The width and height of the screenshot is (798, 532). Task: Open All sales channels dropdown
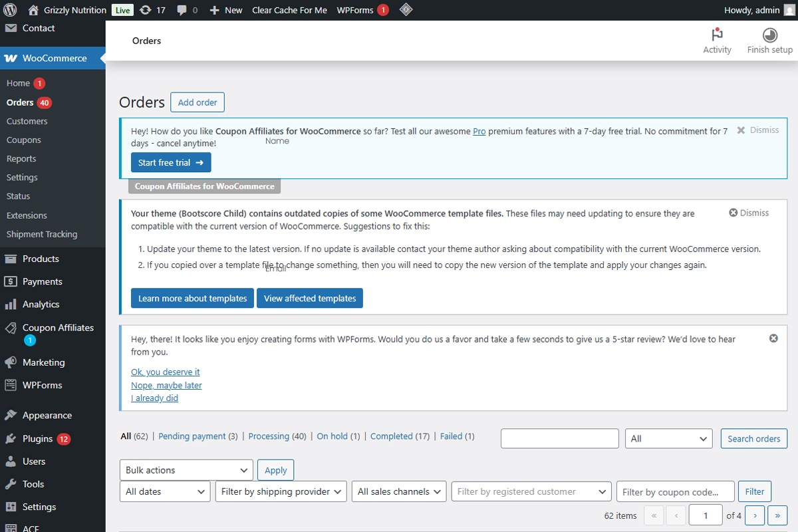[399, 491]
